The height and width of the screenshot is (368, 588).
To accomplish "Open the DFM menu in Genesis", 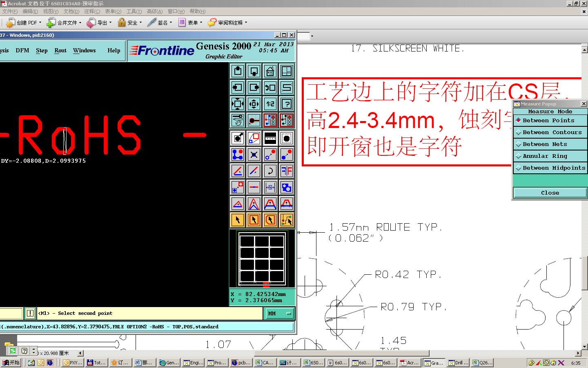I will point(22,51).
